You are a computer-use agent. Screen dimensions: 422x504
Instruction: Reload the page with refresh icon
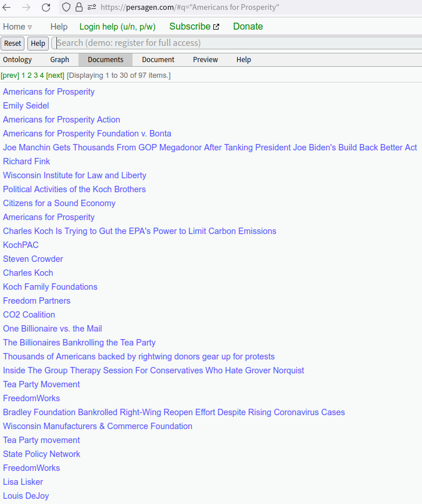(x=46, y=7)
